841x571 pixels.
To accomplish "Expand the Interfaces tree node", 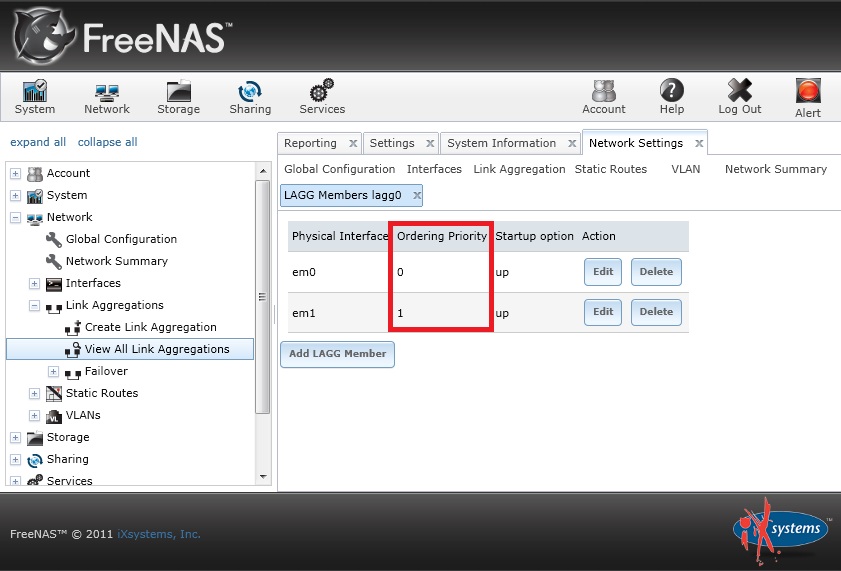I will pos(34,284).
